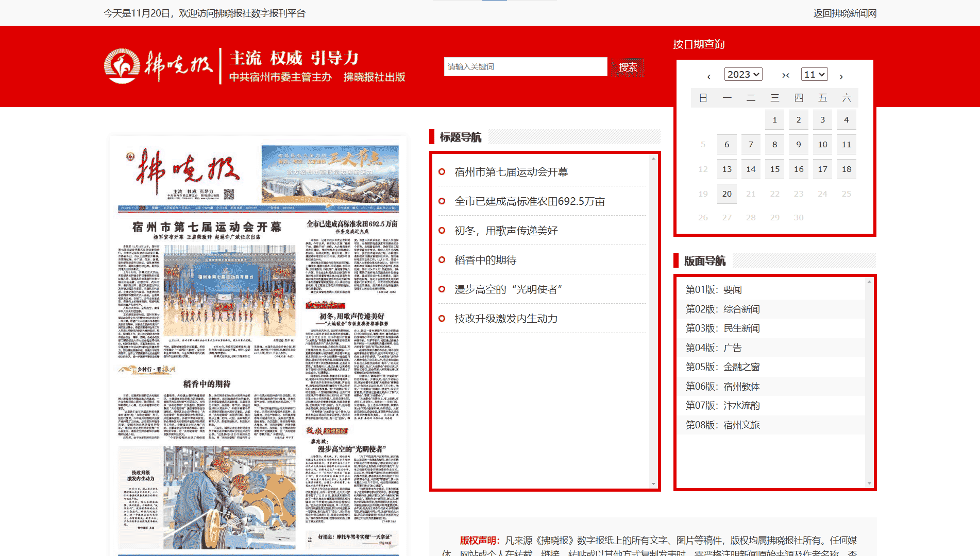This screenshot has height=556, width=980.
Task: Select calendar date 14
Action: click(751, 169)
